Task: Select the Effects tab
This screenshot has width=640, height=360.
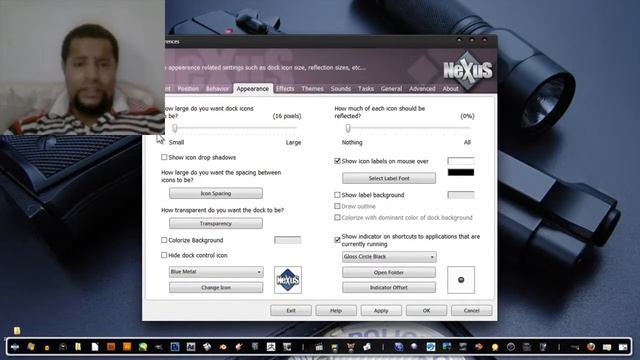Action: [x=285, y=89]
